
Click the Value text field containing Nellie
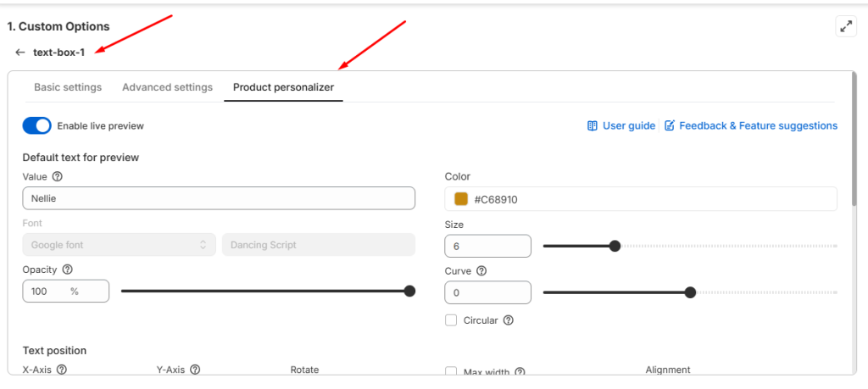[219, 198]
